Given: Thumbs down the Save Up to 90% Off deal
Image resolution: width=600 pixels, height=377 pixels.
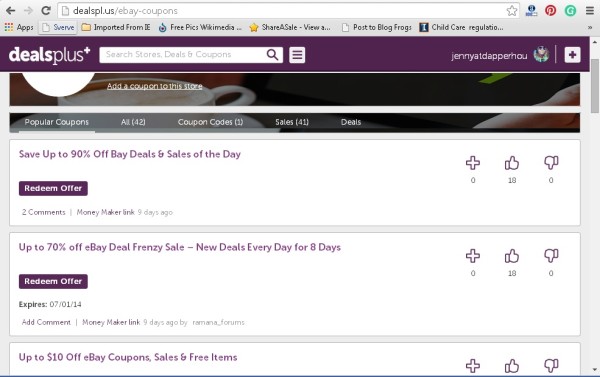Looking at the screenshot, I should pos(551,163).
